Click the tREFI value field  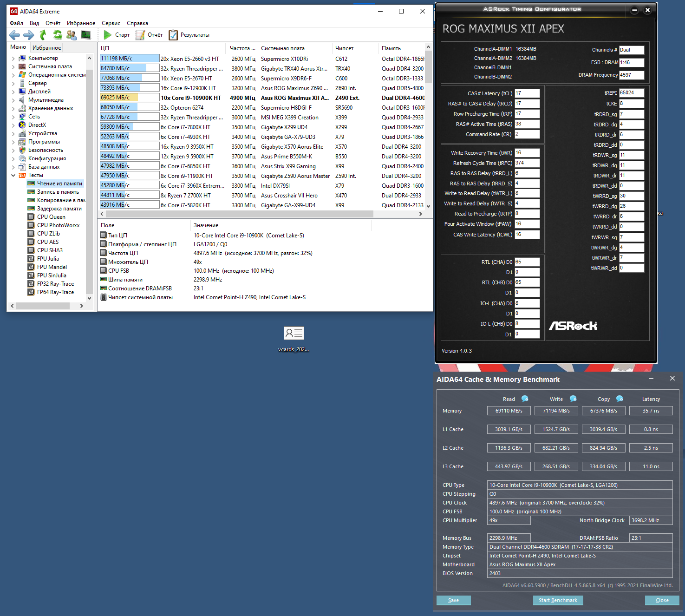(x=632, y=93)
